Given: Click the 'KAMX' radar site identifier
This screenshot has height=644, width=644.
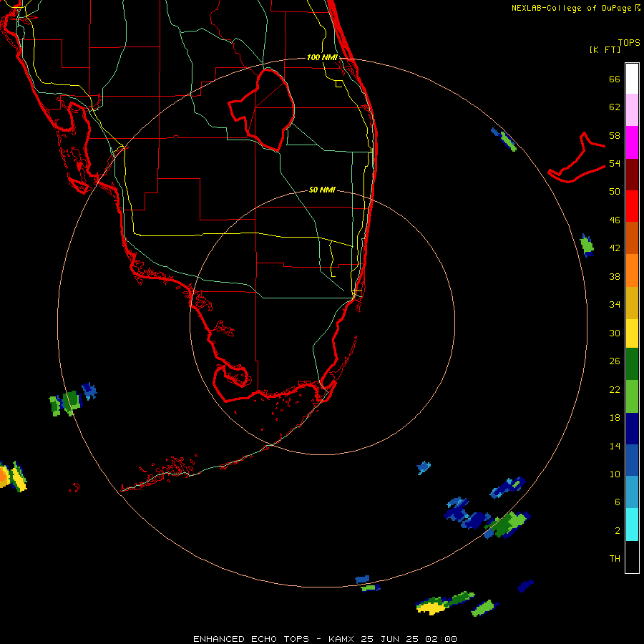Looking at the screenshot, I should (x=341, y=639).
